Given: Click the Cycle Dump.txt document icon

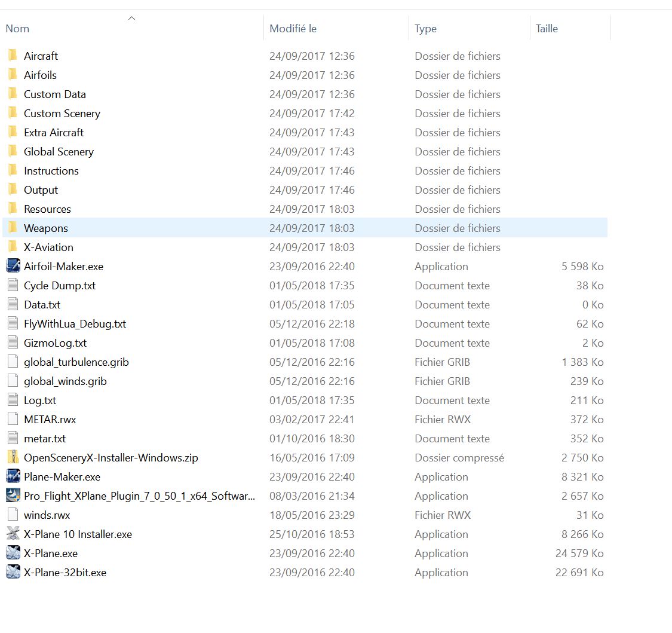Looking at the screenshot, I should [x=13, y=285].
